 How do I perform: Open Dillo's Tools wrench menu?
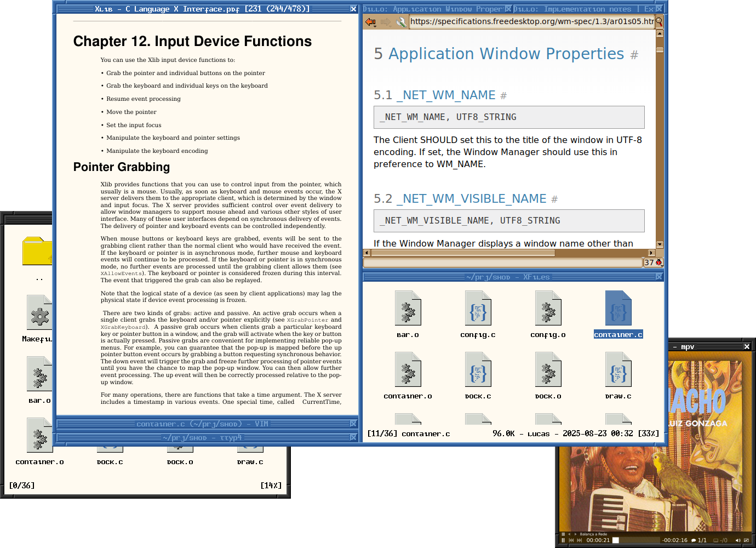coord(401,22)
